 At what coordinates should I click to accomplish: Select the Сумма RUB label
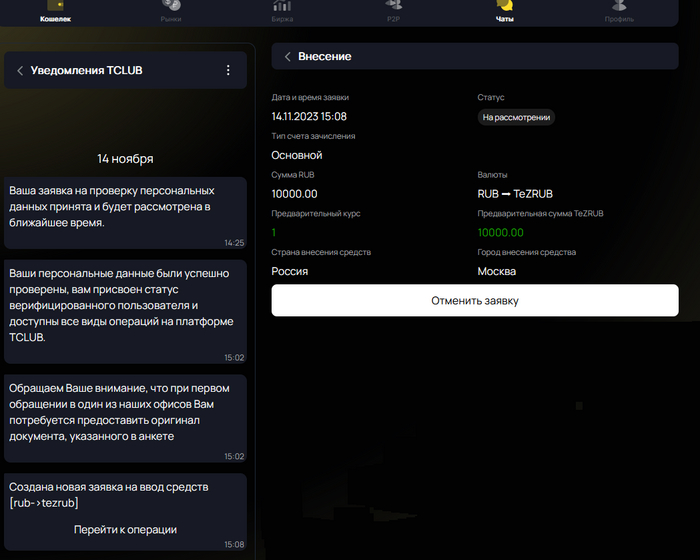(x=293, y=175)
